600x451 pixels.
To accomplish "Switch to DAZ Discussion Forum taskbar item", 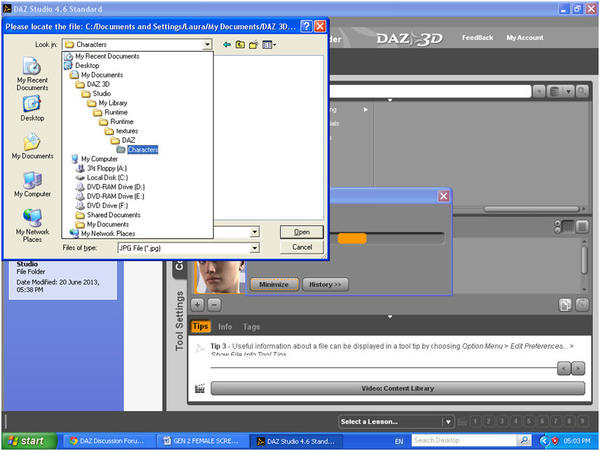I will 107,441.
